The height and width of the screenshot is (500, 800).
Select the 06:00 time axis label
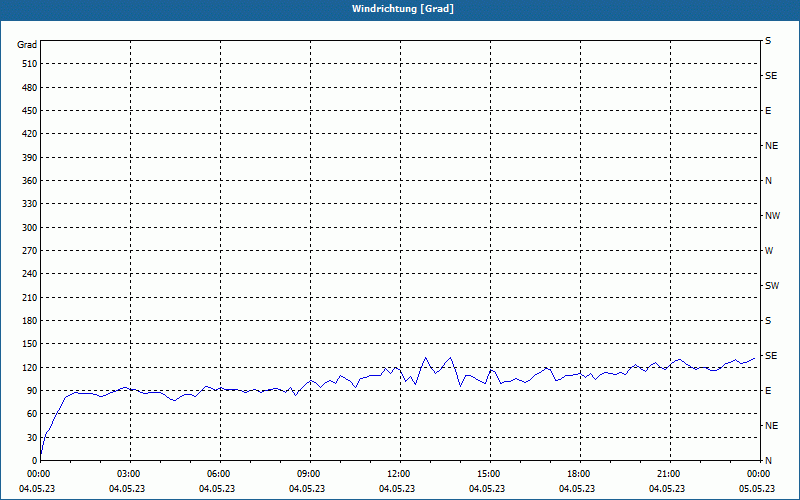tap(220, 474)
